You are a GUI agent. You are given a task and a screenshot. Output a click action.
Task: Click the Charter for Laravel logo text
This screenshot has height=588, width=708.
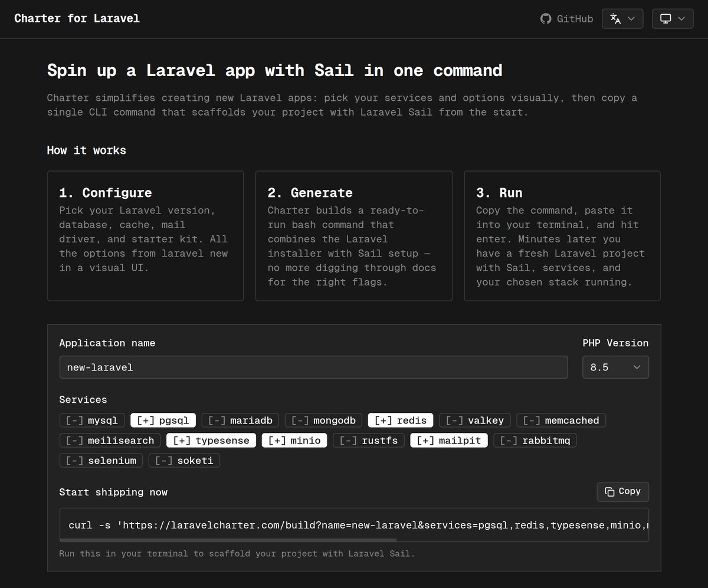[x=77, y=18]
